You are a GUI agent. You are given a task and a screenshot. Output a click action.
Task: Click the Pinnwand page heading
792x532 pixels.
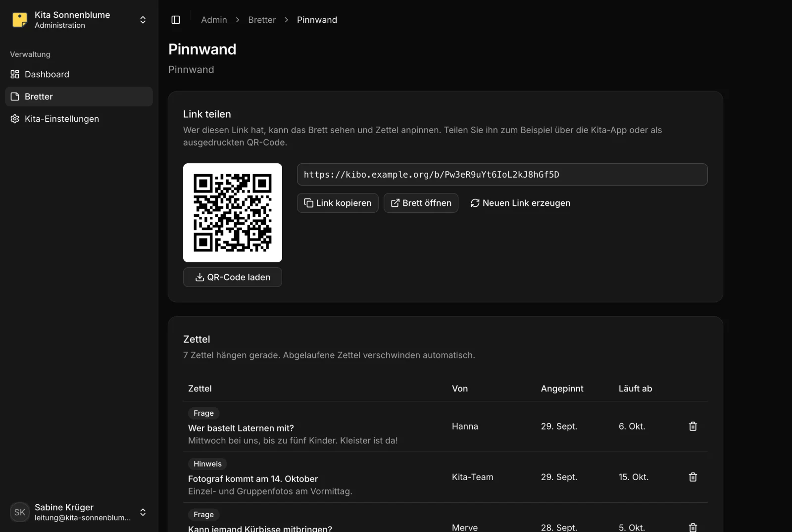pyautogui.click(x=202, y=49)
